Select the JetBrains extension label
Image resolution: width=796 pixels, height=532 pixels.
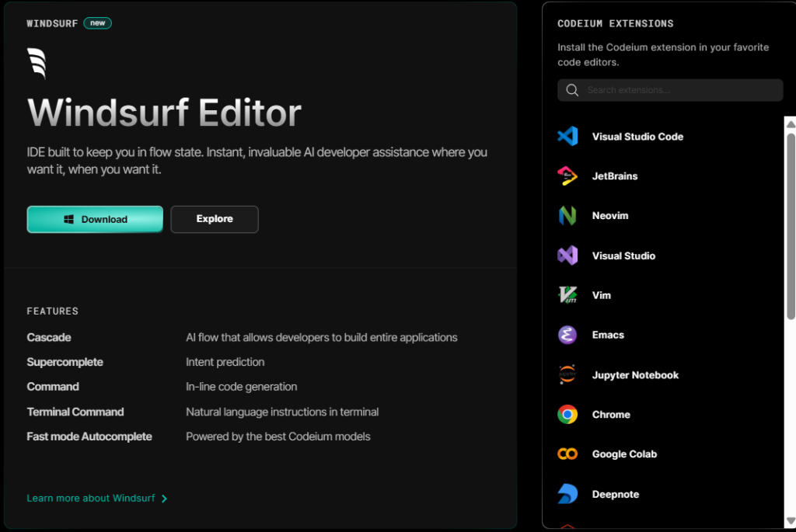(615, 176)
